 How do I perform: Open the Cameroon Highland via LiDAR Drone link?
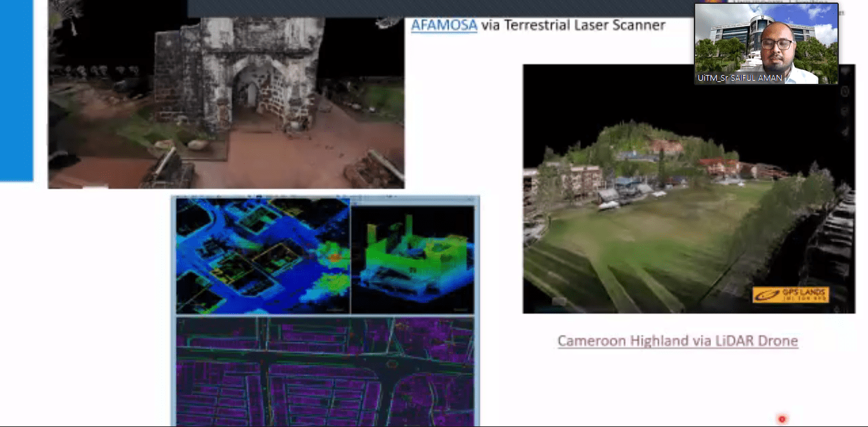click(x=677, y=341)
